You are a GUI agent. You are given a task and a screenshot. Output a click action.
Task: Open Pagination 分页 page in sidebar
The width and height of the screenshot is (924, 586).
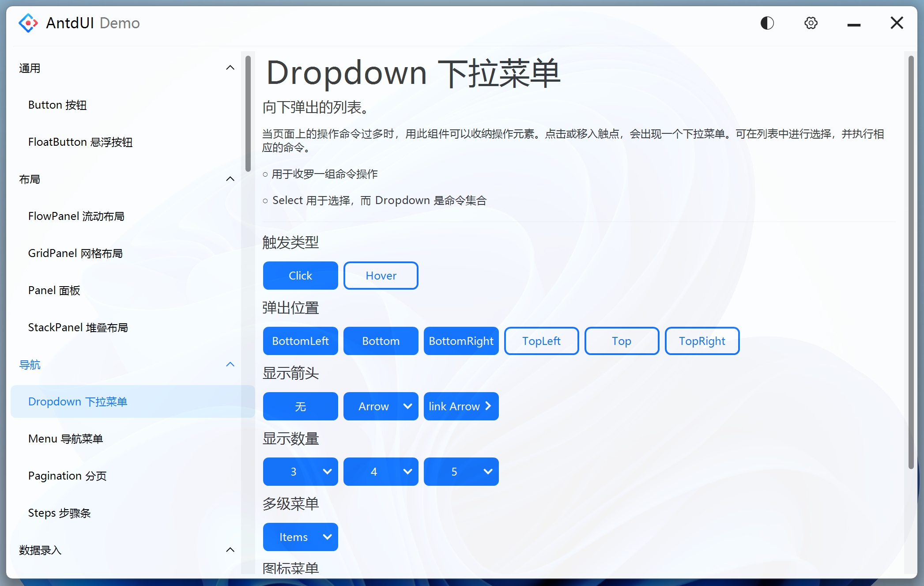[67, 476]
